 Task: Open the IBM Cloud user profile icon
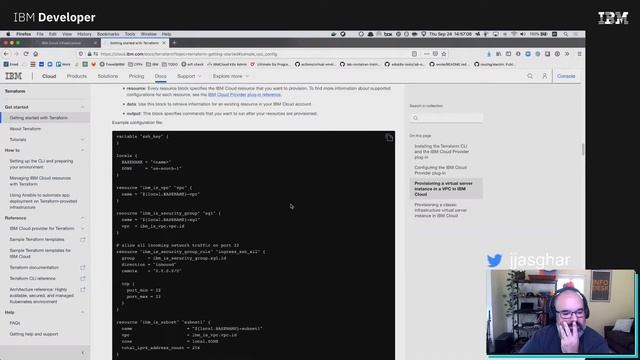[544, 76]
